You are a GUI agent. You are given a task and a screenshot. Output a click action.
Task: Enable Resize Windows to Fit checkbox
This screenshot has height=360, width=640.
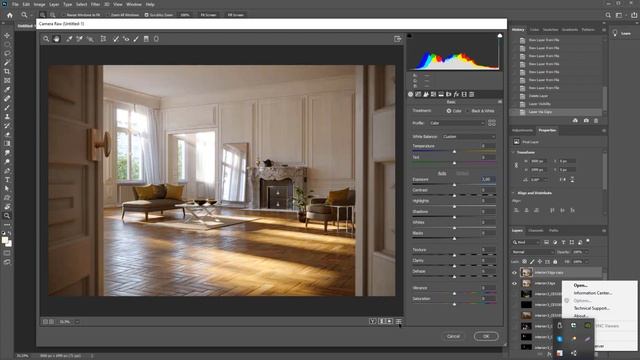[x=64, y=15]
